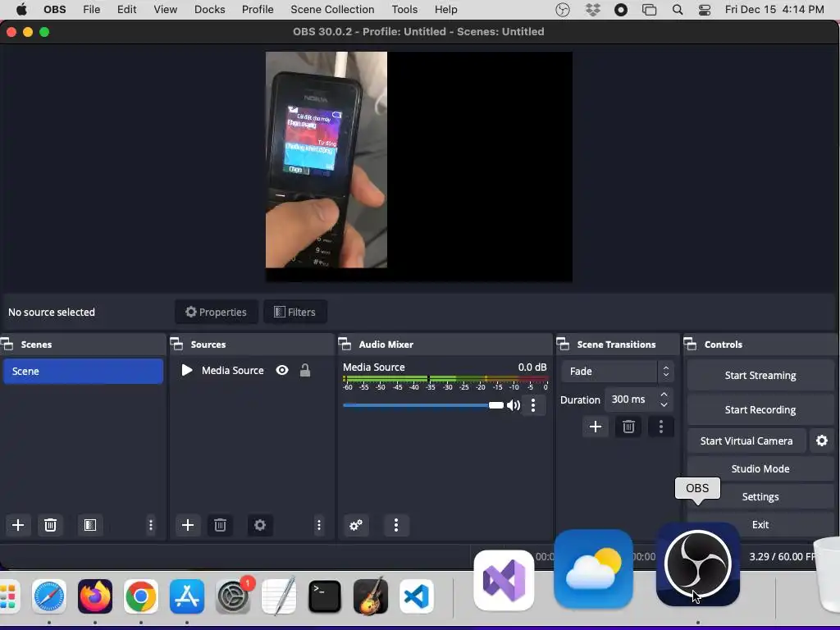Open Control Center in the menu bar
The image size is (840, 630).
point(705,10)
